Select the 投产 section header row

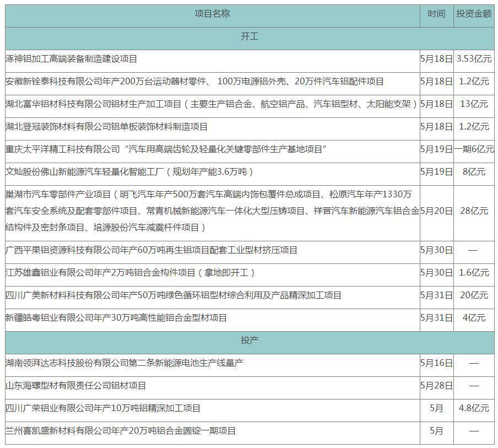[x=250, y=343]
